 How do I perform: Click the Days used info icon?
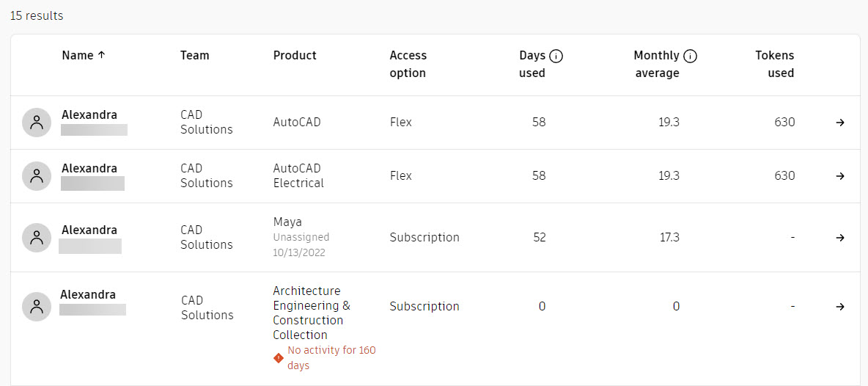(x=556, y=56)
